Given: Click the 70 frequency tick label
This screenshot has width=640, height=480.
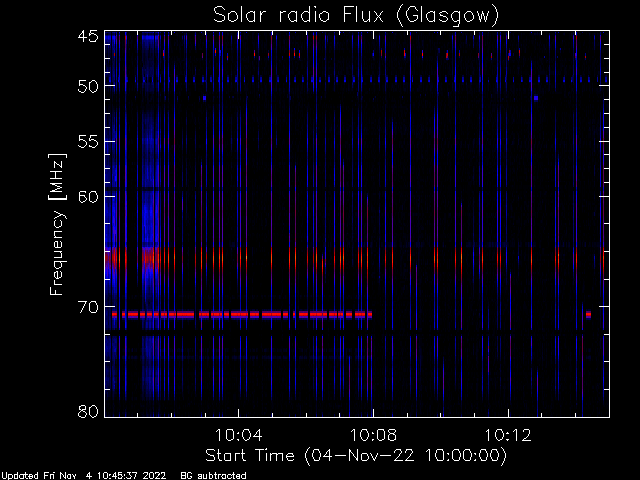Looking at the screenshot, I should [x=88, y=307].
